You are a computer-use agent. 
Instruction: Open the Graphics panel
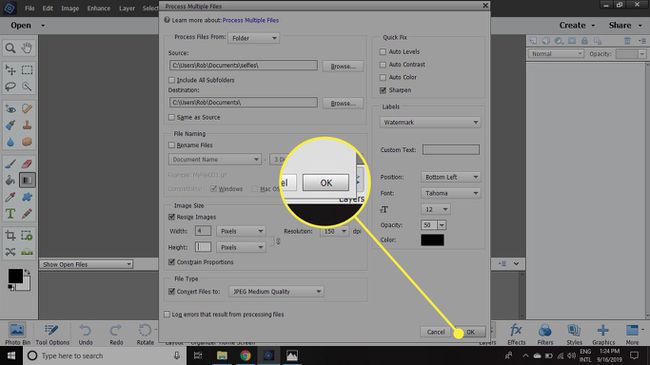[603, 334]
